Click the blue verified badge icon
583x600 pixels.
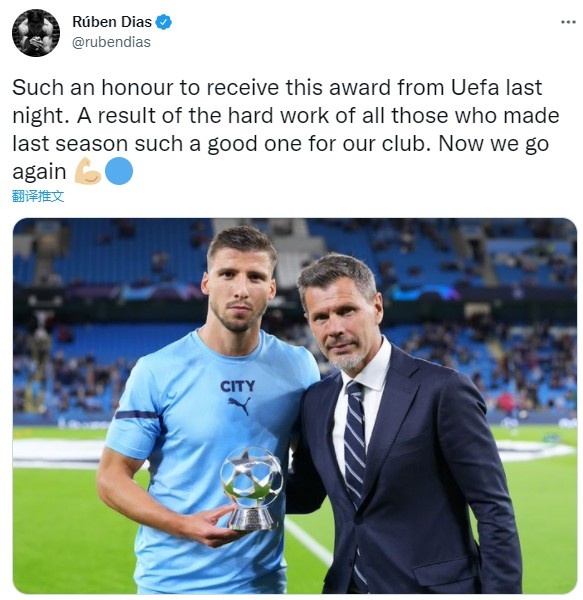164,22
